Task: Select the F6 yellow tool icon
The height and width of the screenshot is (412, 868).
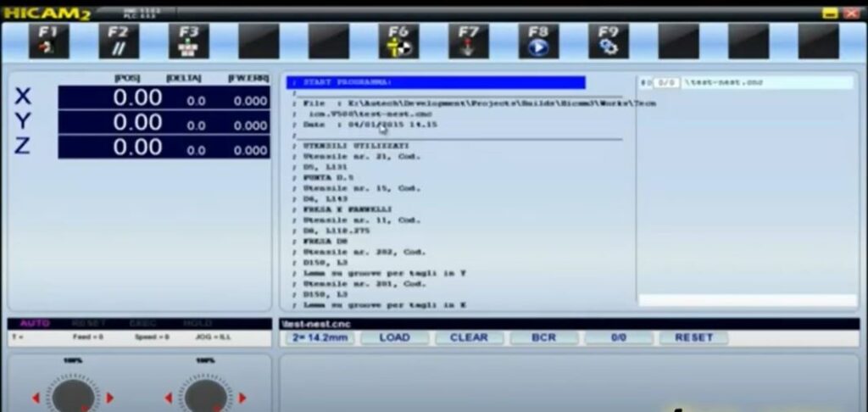Action: click(x=398, y=41)
